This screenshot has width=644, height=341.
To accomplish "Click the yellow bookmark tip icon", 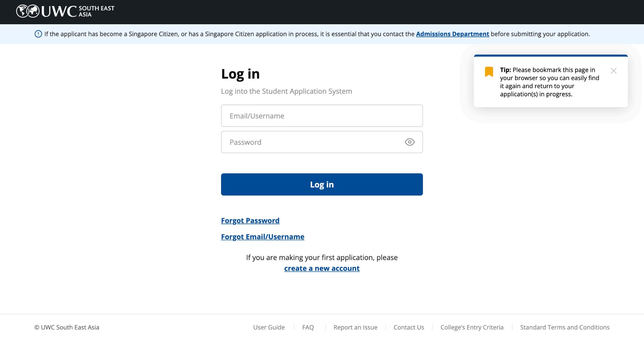I will [x=489, y=72].
